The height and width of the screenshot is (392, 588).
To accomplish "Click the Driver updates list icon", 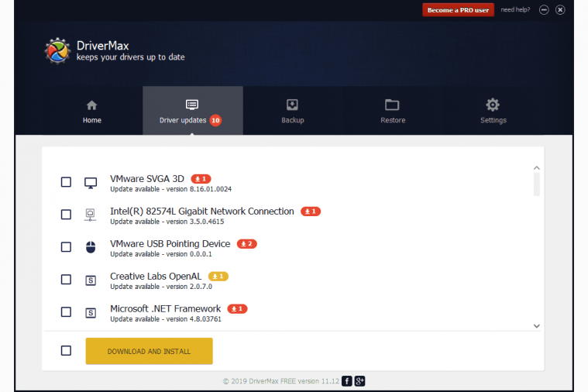I will coord(192,105).
